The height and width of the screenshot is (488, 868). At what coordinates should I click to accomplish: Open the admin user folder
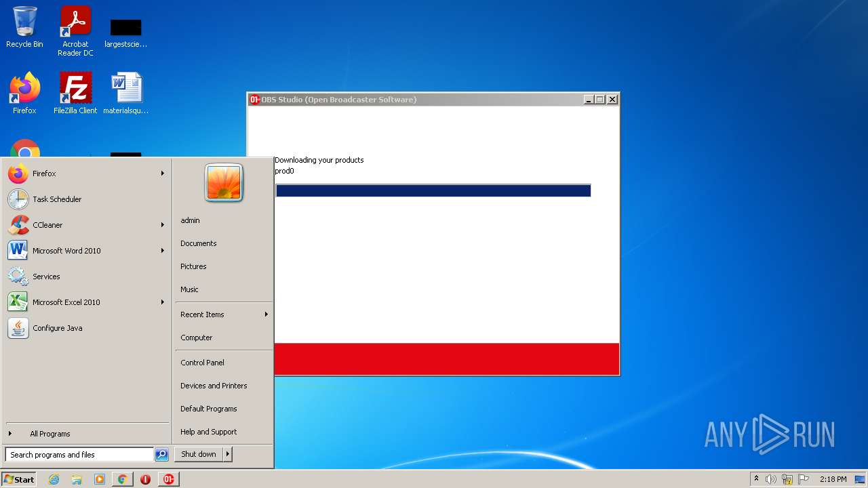coord(224,220)
